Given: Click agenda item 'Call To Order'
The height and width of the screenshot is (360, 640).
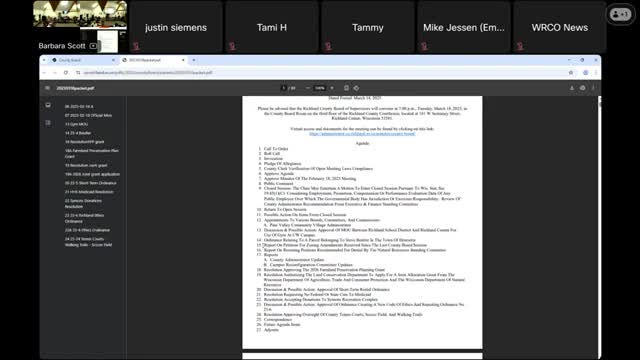Looking at the screenshot, I should click(x=276, y=149).
